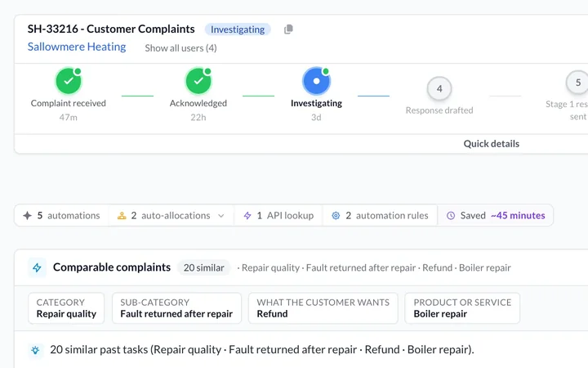Open the 1 API lookup item
Image resolution: width=588 pixels, height=368 pixels.
[278, 216]
